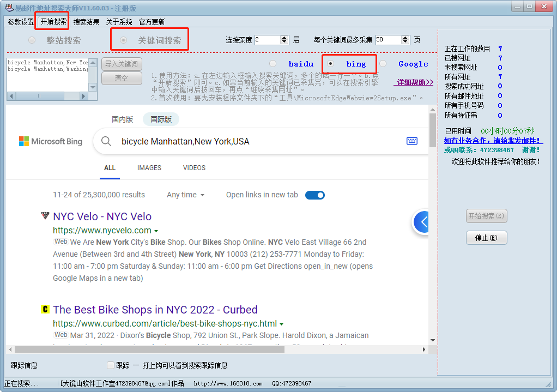This screenshot has width=557, height=392.
Task: Click the keyword list scroll-left arrow
Action: [x=11, y=96]
